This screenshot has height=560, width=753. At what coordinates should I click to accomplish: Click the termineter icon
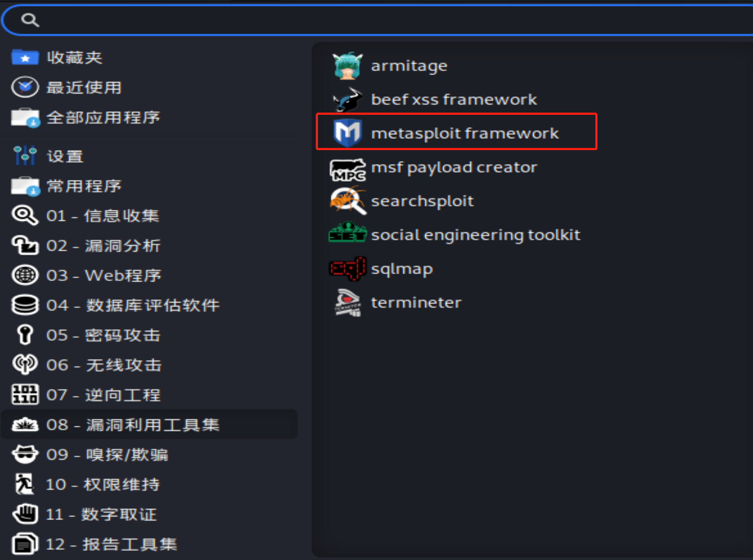click(348, 302)
